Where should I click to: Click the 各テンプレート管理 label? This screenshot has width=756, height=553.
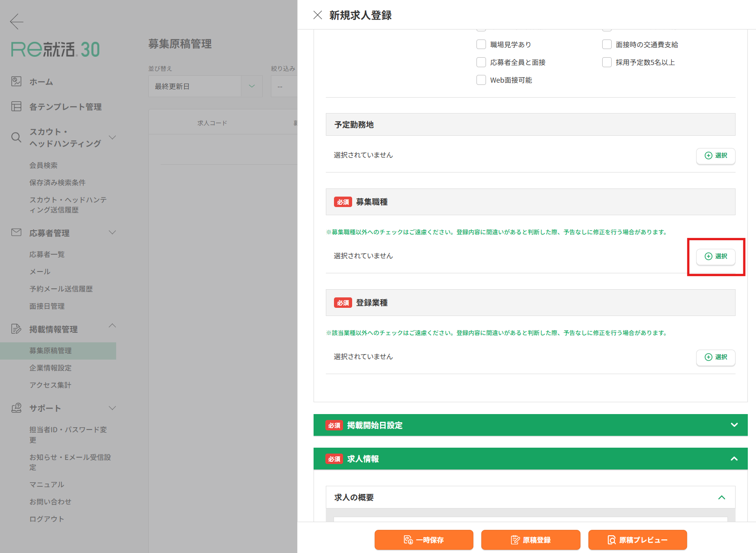65,107
